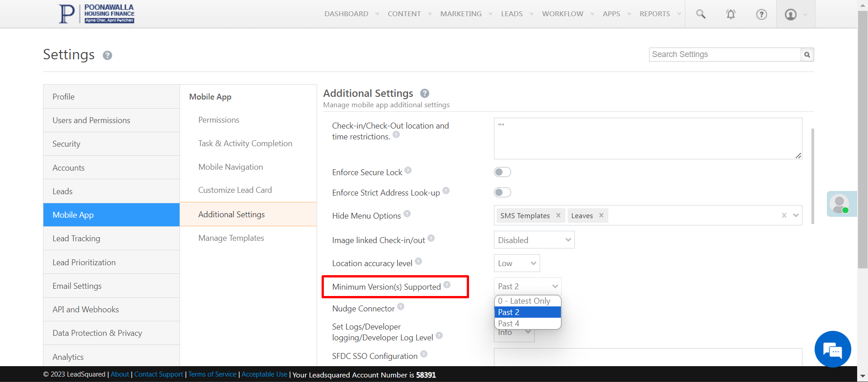The height and width of the screenshot is (382, 868).
Task: Go to Security settings
Action: pos(111,144)
